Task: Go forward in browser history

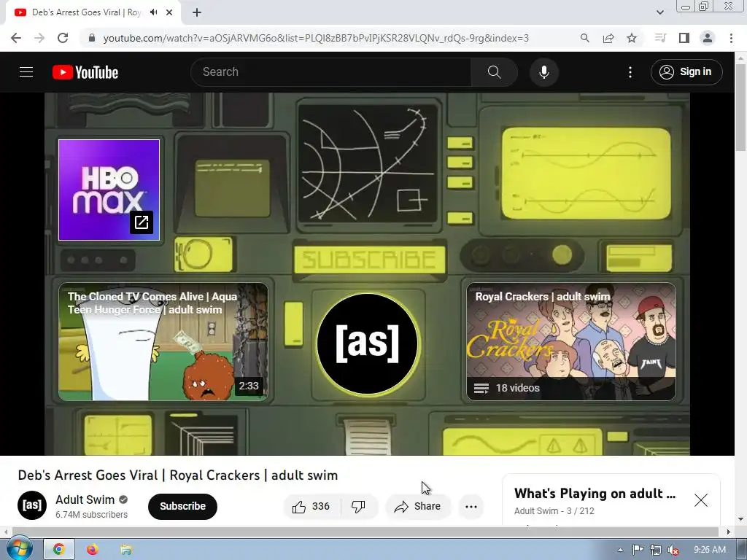Action: (39, 38)
